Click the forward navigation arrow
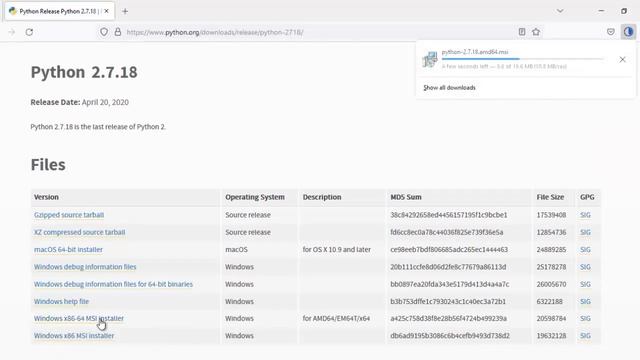 coord(11,32)
